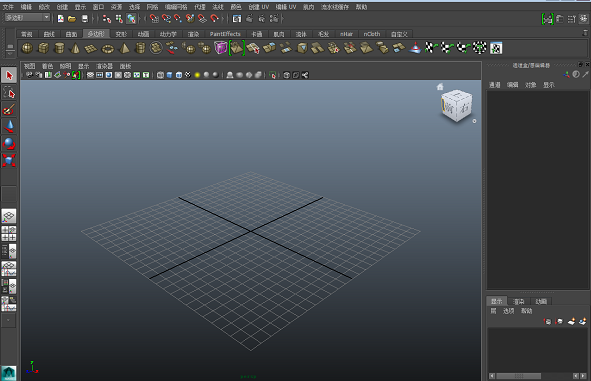The height and width of the screenshot is (381, 591).
Task: Toggle viewport grid display icon
Action: click(x=90, y=75)
